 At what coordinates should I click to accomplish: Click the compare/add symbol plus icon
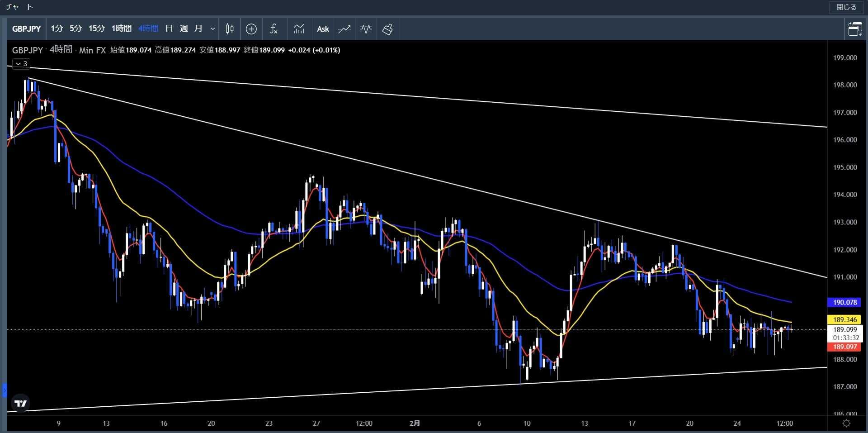(251, 29)
